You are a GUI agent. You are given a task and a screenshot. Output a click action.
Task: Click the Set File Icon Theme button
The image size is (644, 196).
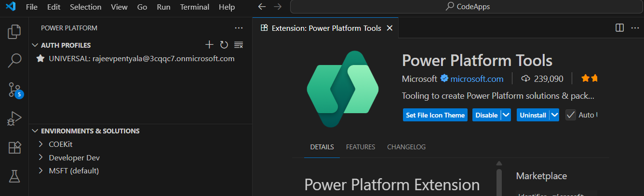pos(435,115)
